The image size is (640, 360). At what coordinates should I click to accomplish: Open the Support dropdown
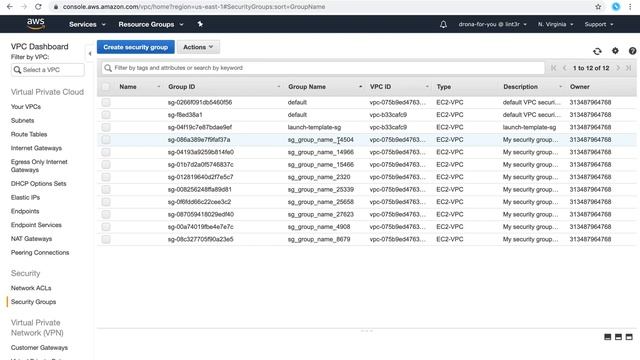coord(599,24)
